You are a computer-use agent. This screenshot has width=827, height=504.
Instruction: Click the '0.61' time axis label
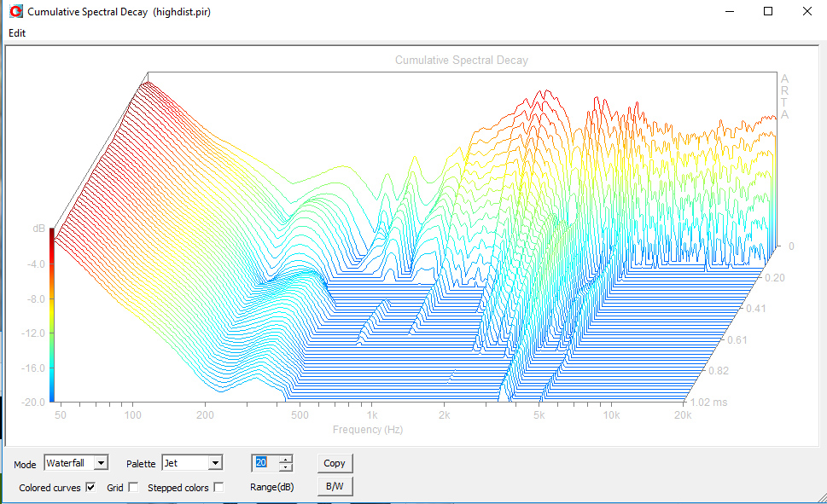[x=737, y=340]
